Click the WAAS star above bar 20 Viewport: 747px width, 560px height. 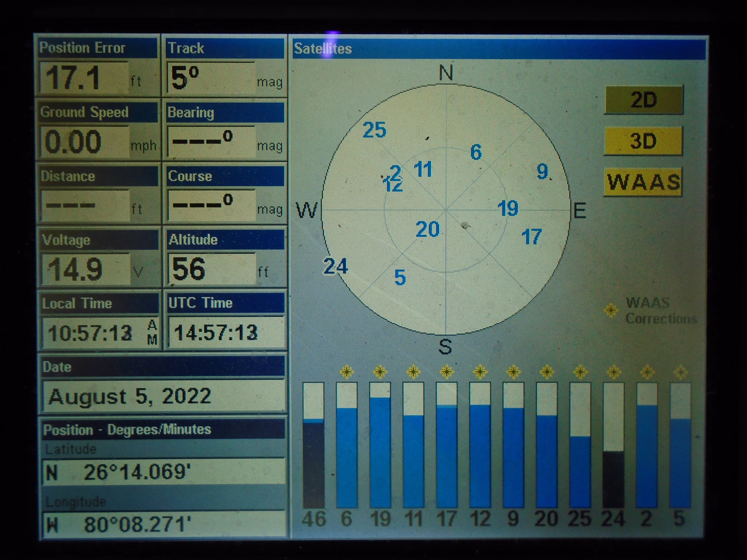coord(547,372)
